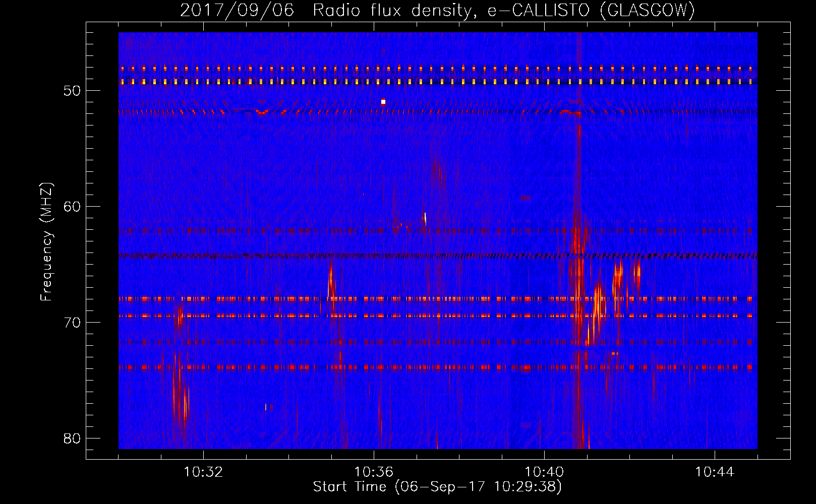
Task: Click the 10:44 time tick label
Action: coord(715,472)
